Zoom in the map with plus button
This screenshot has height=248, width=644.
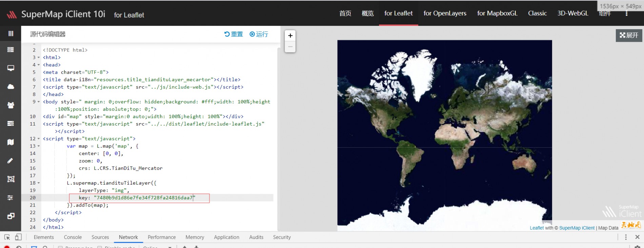tap(290, 36)
